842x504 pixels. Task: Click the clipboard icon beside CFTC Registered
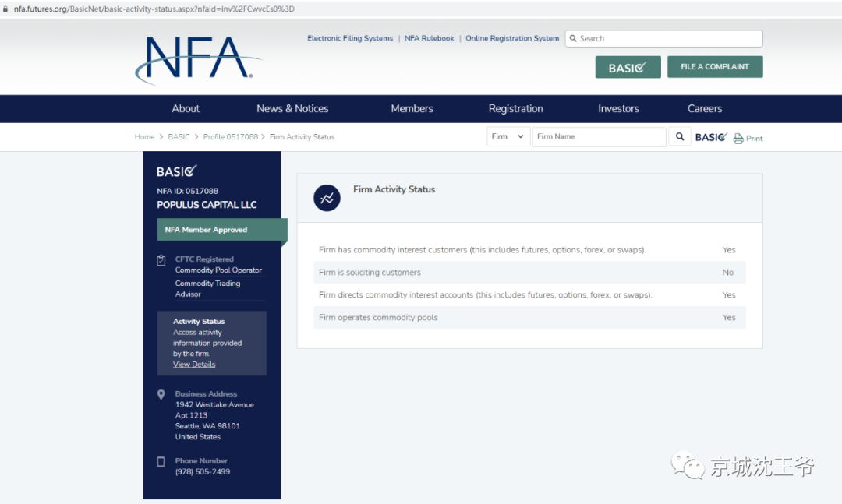pyautogui.click(x=161, y=260)
